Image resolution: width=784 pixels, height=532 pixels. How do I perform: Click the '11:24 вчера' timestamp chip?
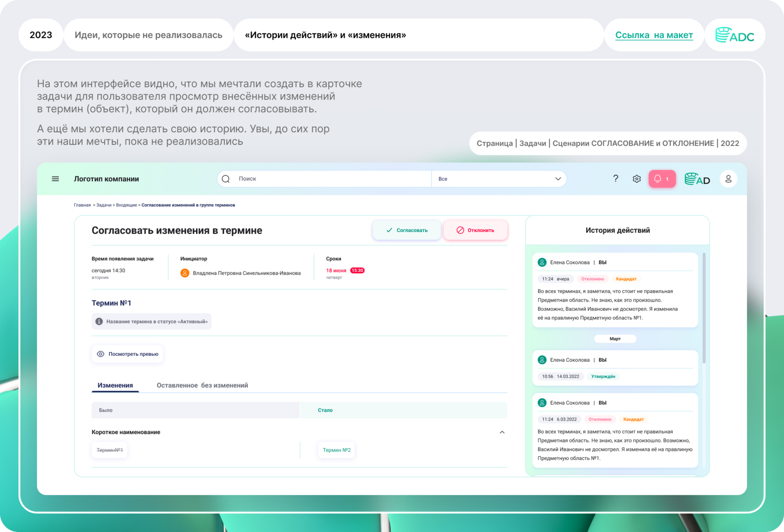(x=555, y=279)
